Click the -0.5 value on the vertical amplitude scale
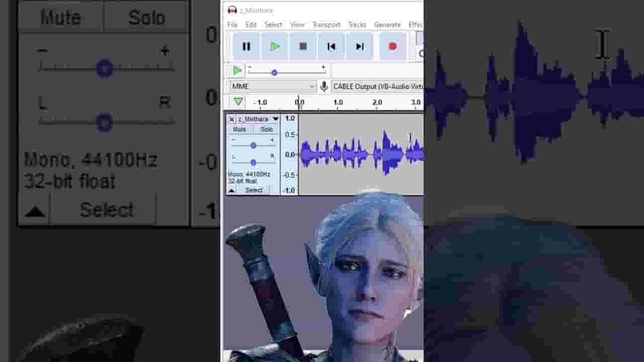644x362 pixels. tap(289, 175)
